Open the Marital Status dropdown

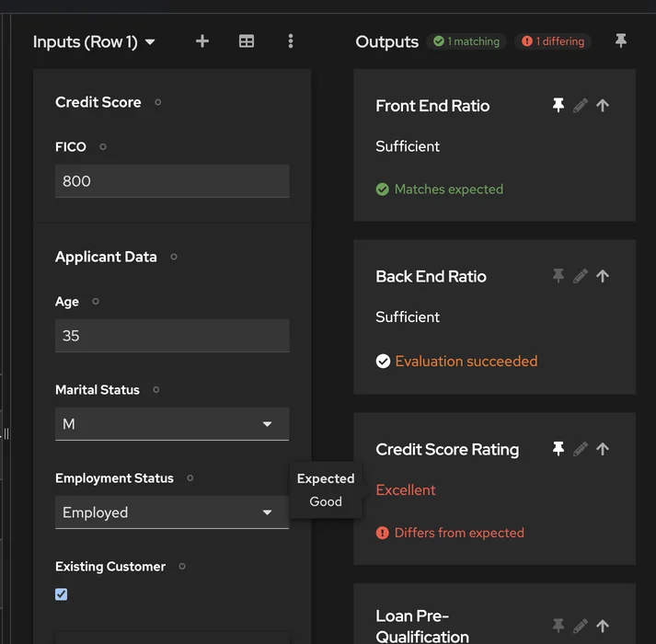coord(172,424)
